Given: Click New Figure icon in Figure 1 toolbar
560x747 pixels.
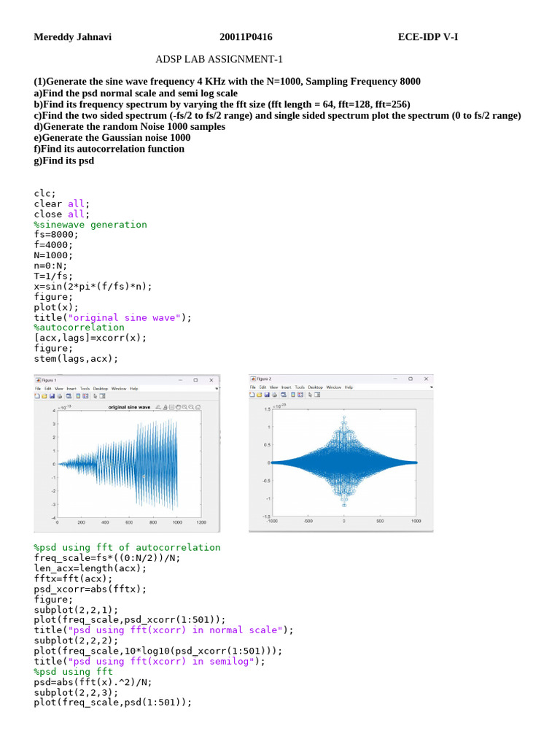Looking at the screenshot, I should pos(37,396).
